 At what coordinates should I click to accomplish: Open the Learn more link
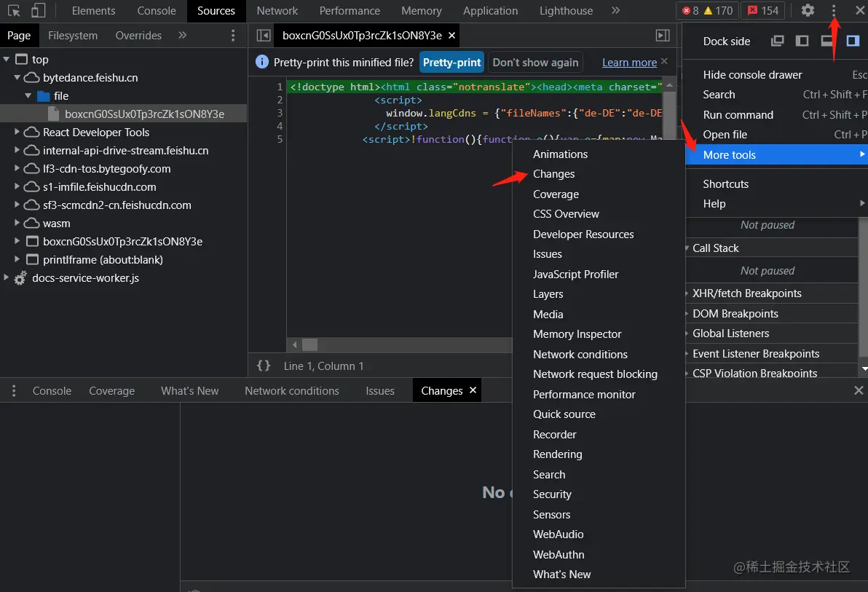click(x=629, y=63)
